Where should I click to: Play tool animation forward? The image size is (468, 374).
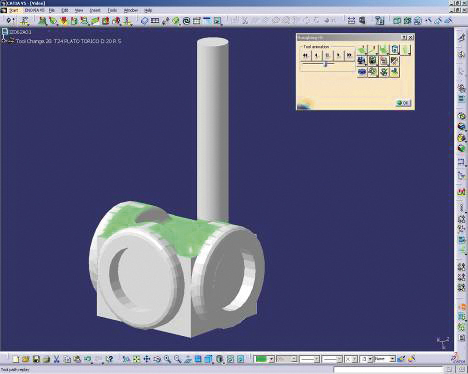339,55
